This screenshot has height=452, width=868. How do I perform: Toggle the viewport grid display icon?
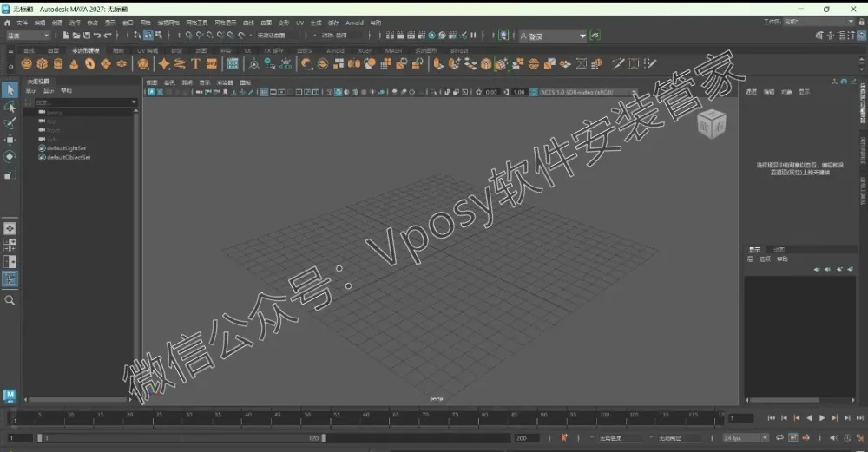[264, 92]
